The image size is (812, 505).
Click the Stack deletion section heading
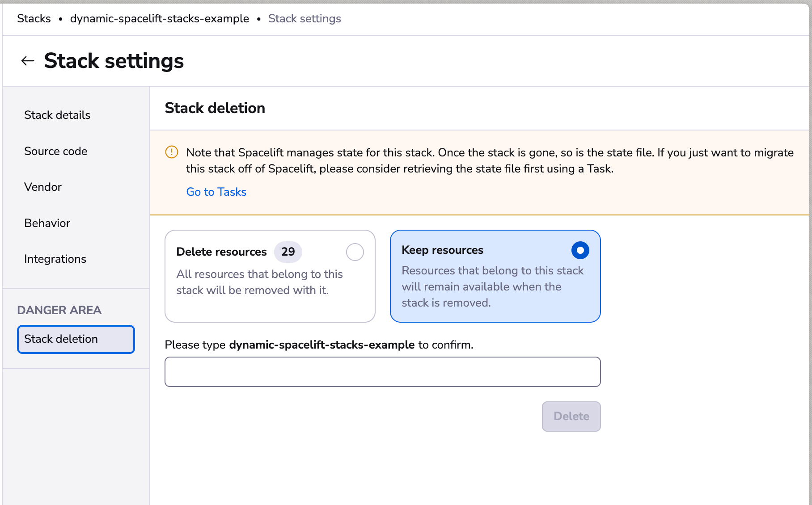[215, 108]
